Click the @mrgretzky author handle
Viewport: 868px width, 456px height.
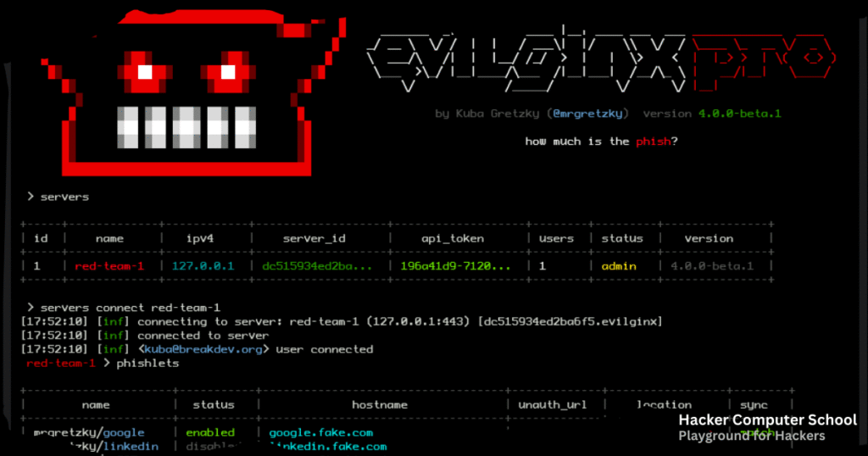(588, 114)
